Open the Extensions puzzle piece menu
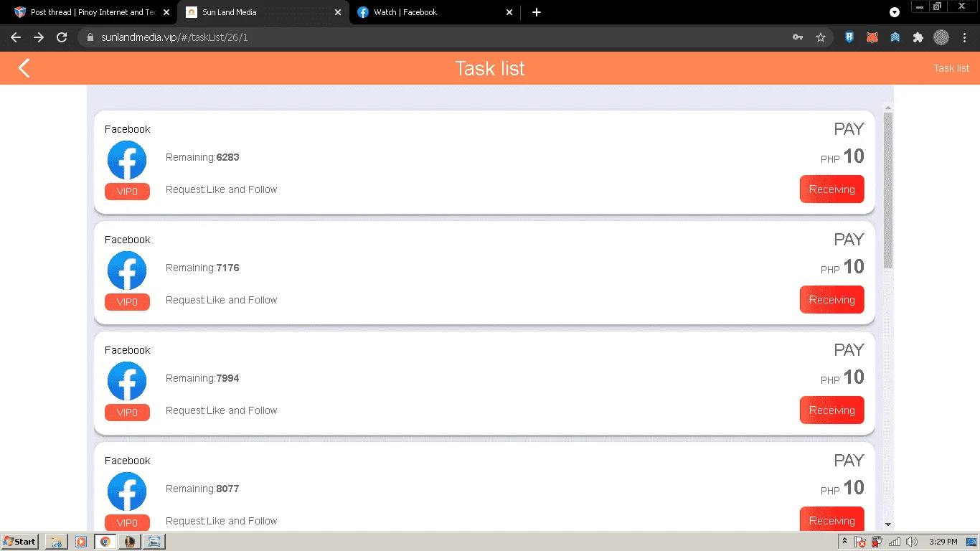The height and width of the screenshot is (551, 980). click(x=918, y=37)
